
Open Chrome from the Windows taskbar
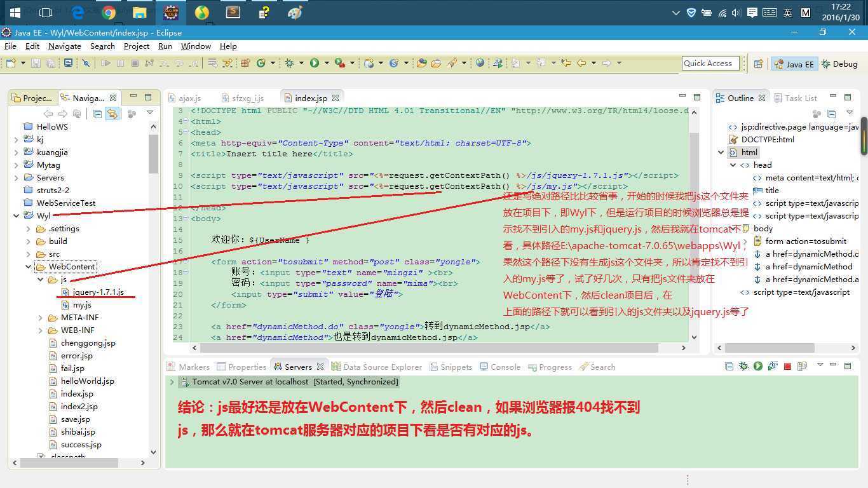109,12
